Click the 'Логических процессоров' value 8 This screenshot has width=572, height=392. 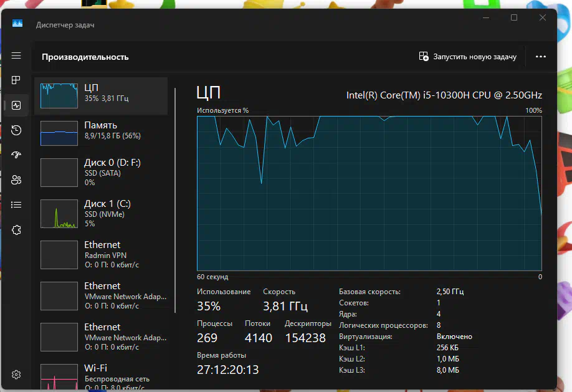click(x=439, y=325)
